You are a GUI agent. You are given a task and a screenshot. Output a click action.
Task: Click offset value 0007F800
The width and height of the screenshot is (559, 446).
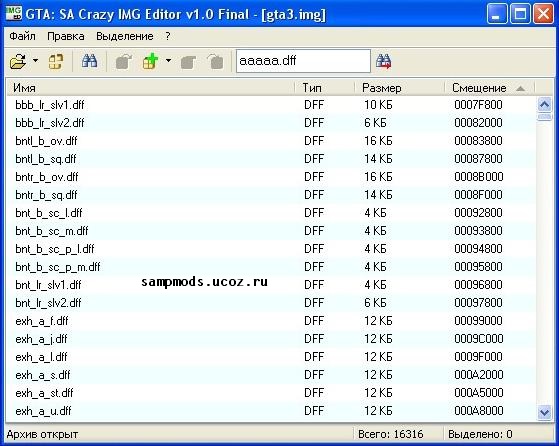pos(478,105)
